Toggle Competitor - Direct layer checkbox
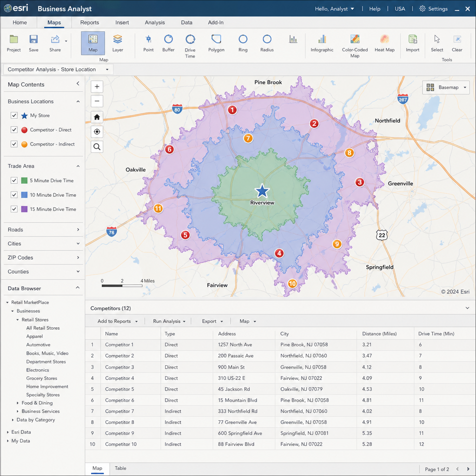 (x=14, y=130)
